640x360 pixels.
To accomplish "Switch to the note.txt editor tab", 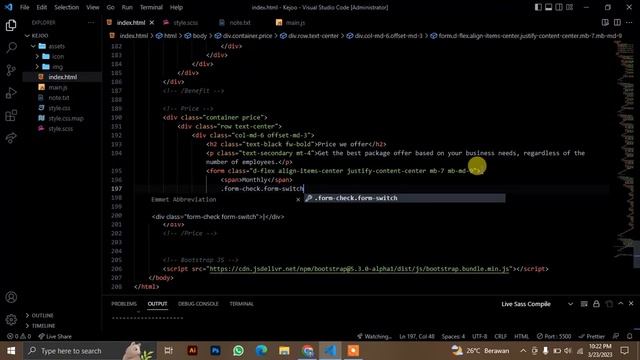I will [x=240, y=22].
